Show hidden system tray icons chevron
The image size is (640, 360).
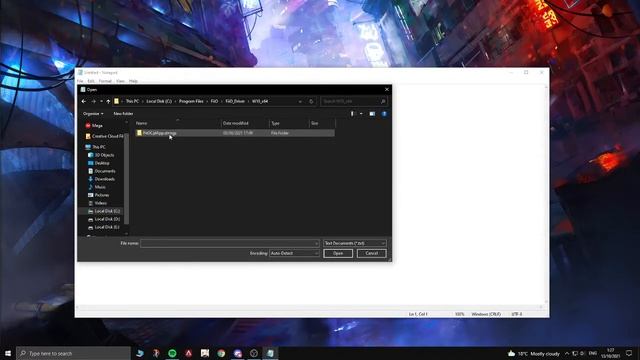[567, 353]
